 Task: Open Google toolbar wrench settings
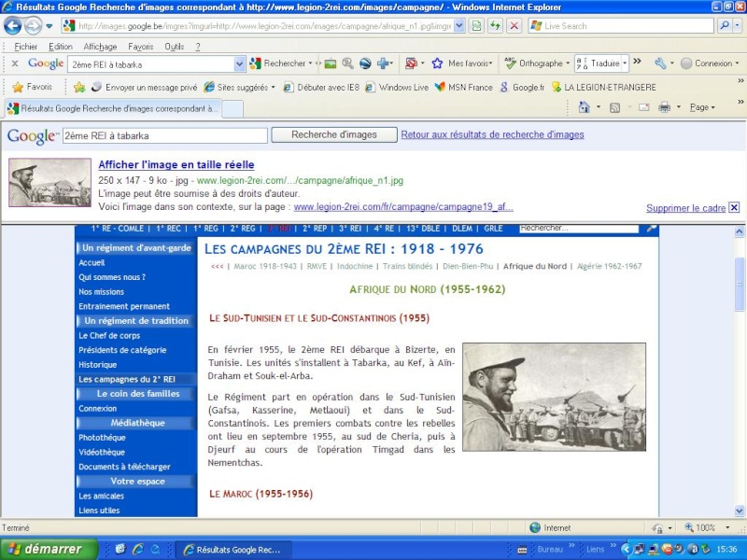coord(660,63)
